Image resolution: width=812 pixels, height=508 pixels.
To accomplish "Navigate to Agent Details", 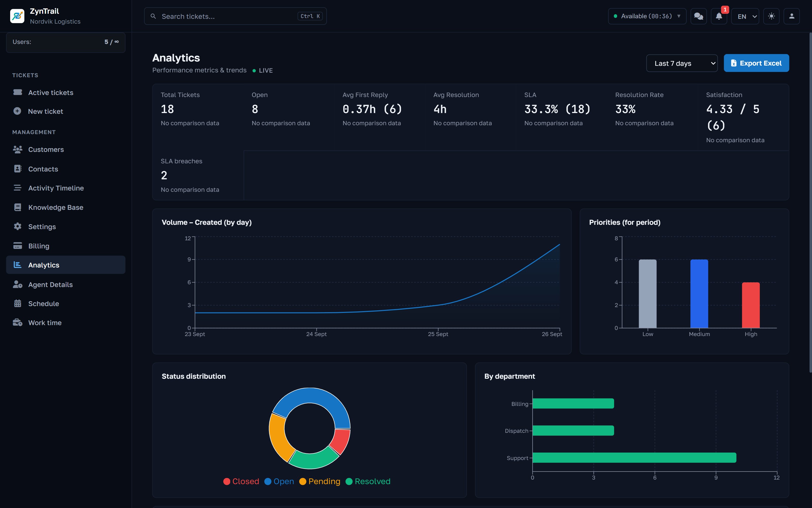I will pos(66,284).
